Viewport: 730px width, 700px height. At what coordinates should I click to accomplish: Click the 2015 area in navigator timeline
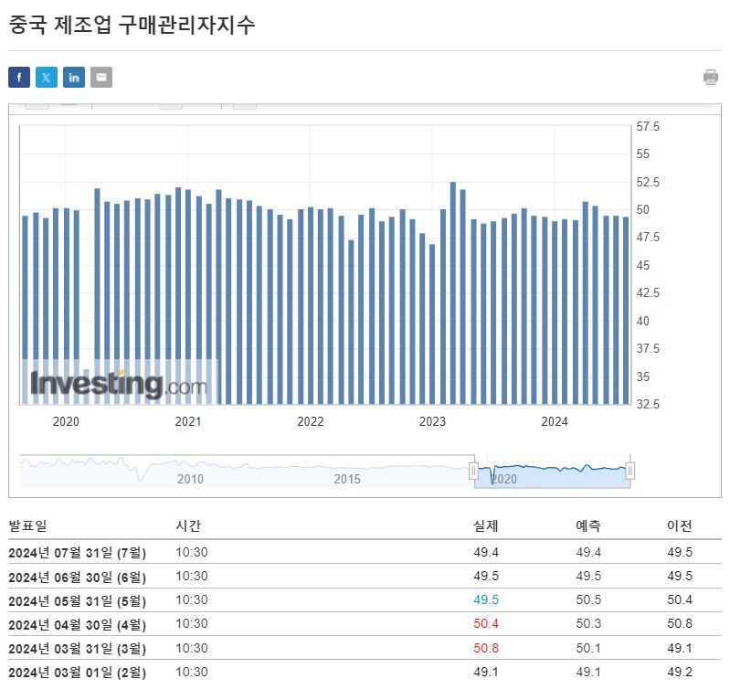pyautogui.click(x=347, y=478)
